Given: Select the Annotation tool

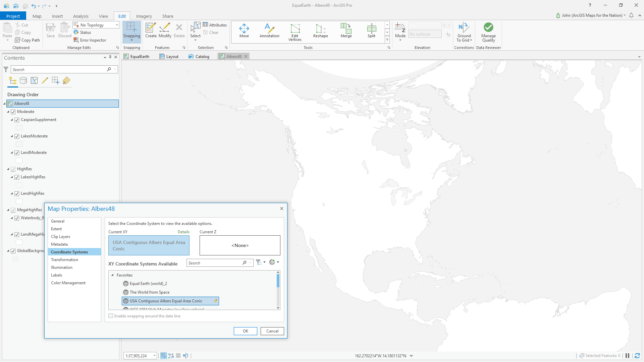Looking at the screenshot, I should (x=269, y=31).
